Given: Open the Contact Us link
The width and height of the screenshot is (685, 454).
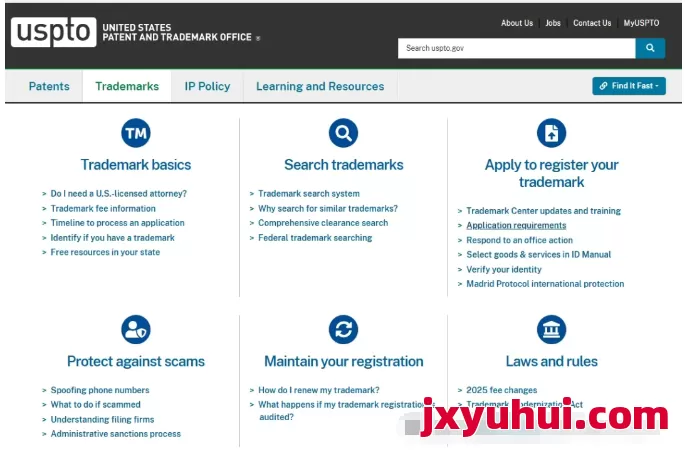Looking at the screenshot, I should point(592,23).
